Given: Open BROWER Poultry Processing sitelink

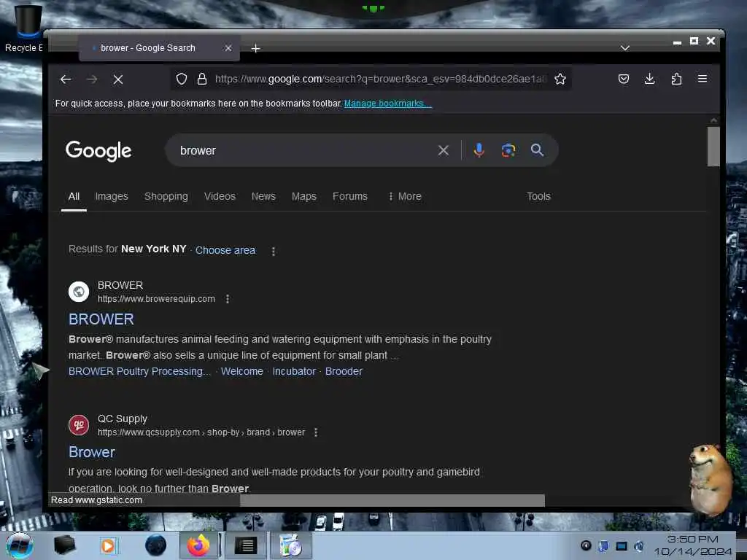Looking at the screenshot, I should [x=139, y=371].
